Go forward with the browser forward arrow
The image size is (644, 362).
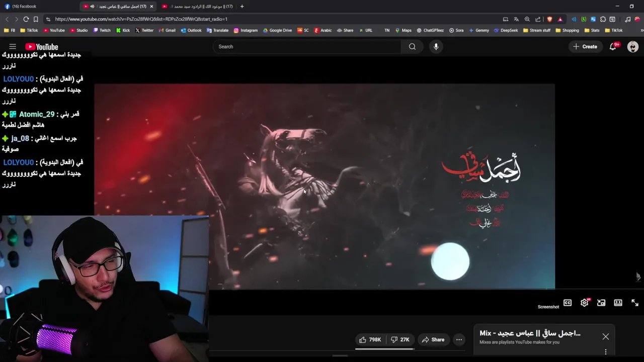(17, 19)
